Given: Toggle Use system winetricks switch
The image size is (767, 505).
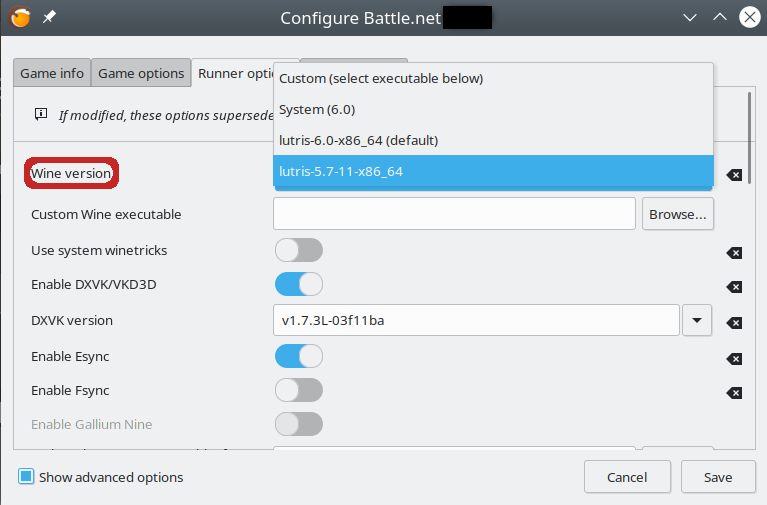Looking at the screenshot, I should [x=299, y=251].
